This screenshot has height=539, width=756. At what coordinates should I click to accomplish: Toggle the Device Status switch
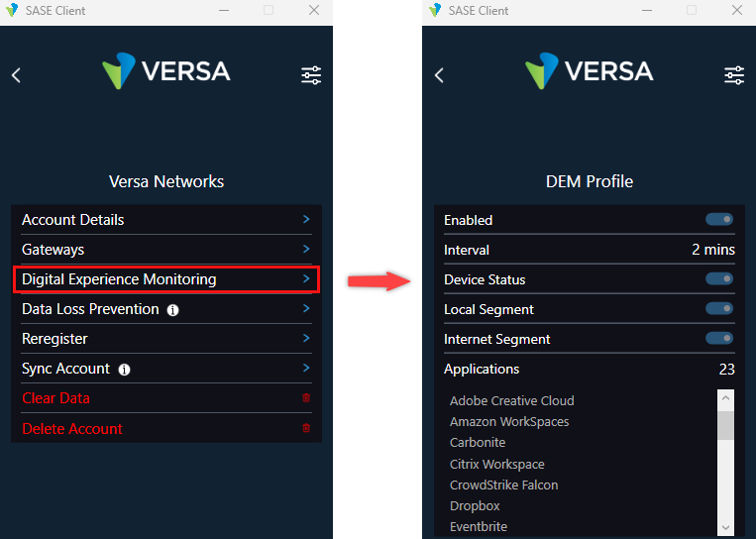[x=719, y=279]
